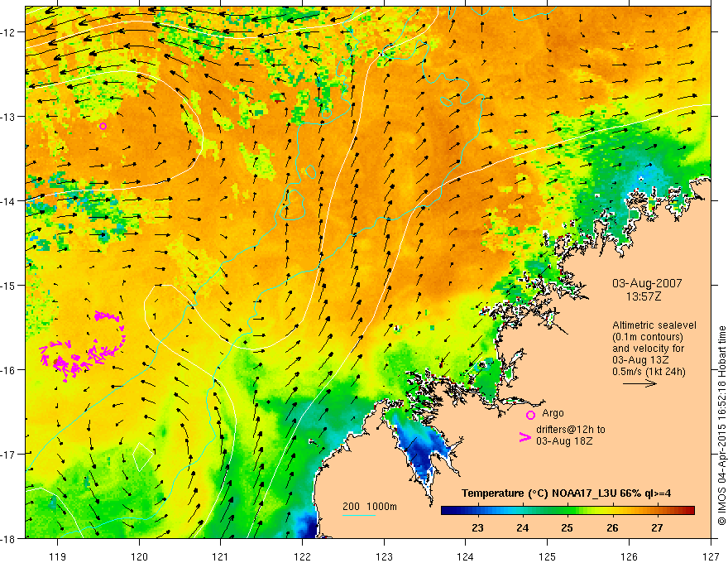Screen dimensions: 728x563
Task: Click the 120 longitude axis label
Action: (139, 556)
